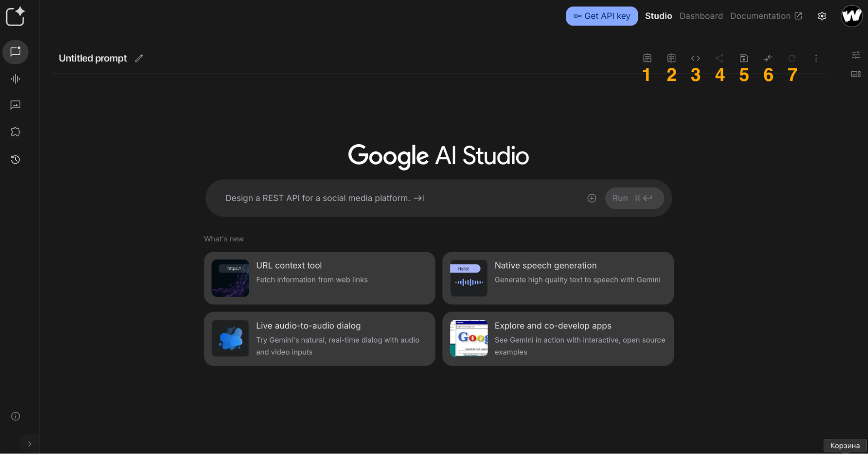The image size is (868, 454).
Task: Click the Корзина tooltip label
Action: point(845,445)
